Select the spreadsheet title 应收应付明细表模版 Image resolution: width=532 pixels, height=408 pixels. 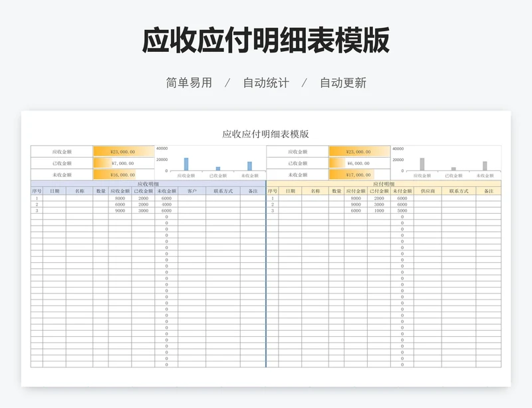pos(265,134)
